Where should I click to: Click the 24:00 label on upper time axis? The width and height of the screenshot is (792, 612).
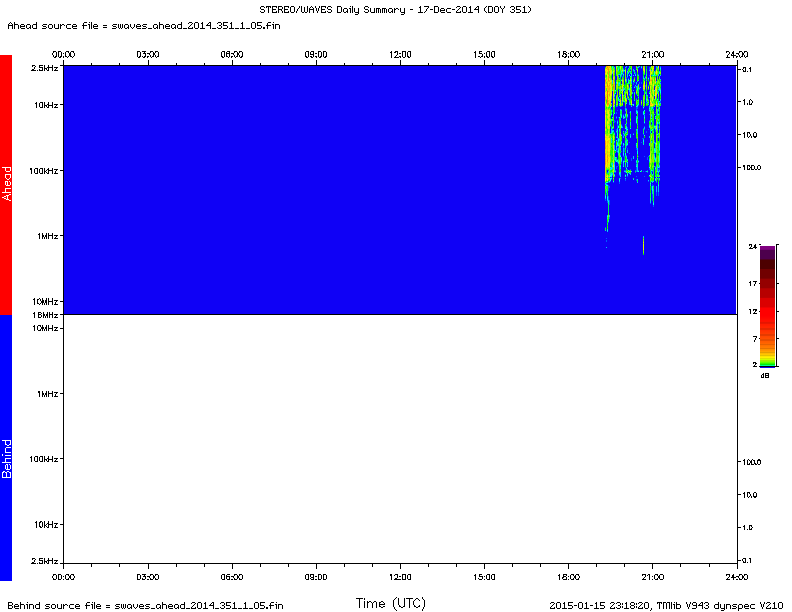(736, 55)
